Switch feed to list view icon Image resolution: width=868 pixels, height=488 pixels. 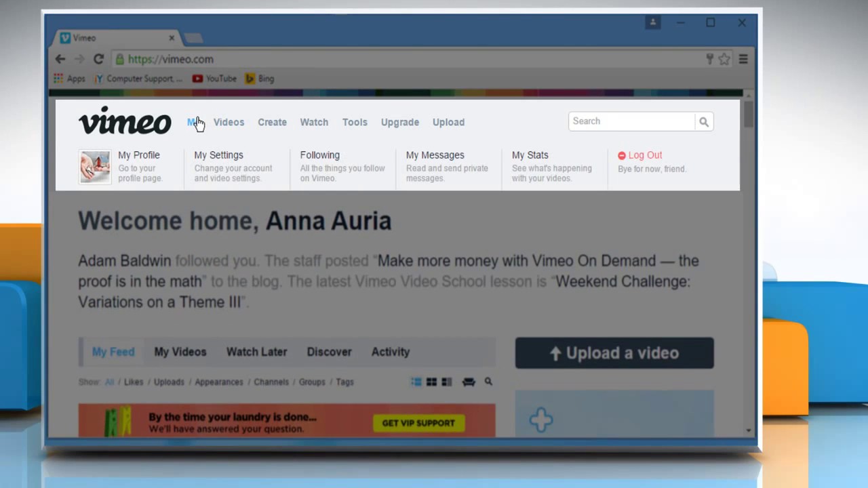416,382
